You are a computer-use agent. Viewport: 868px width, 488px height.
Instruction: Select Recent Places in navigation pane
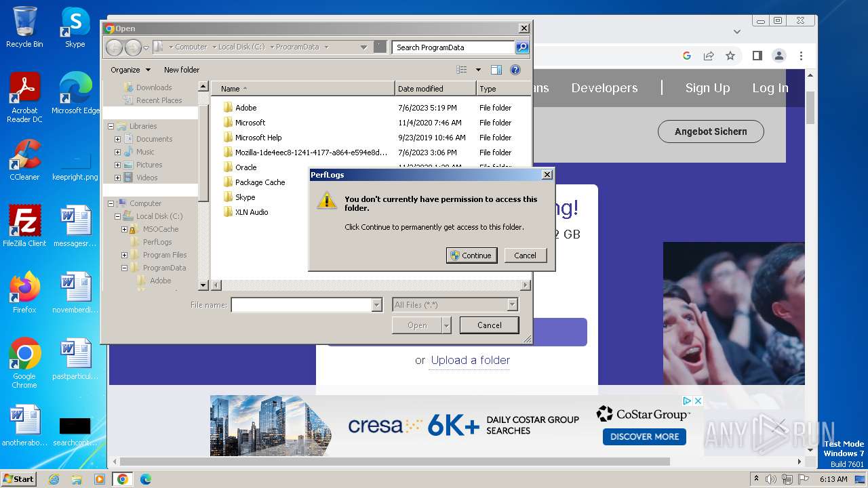[159, 100]
